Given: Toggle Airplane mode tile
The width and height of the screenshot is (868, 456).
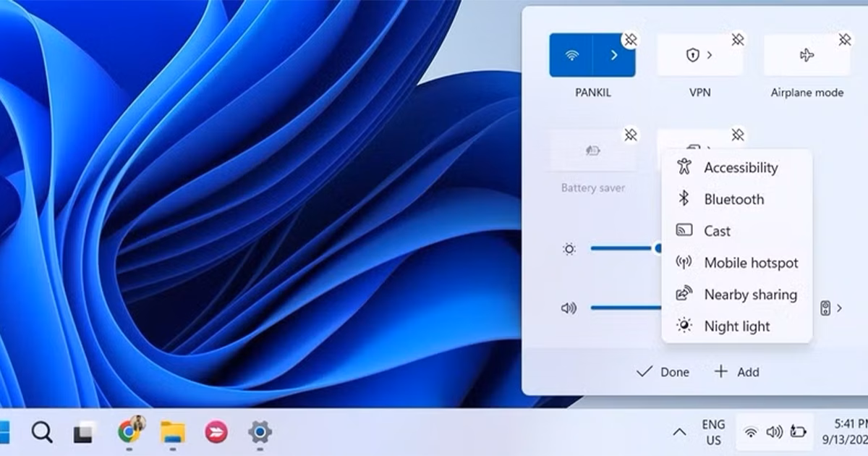Looking at the screenshot, I should (x=807, y=55).
